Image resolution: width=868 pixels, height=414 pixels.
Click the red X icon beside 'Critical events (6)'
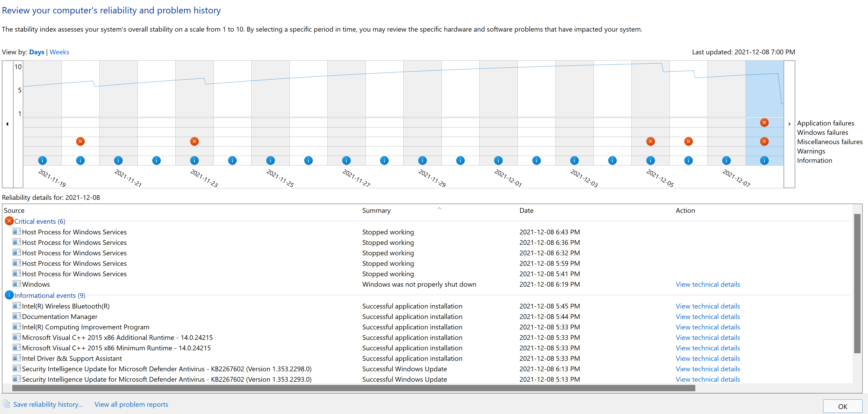click(9, 221)
